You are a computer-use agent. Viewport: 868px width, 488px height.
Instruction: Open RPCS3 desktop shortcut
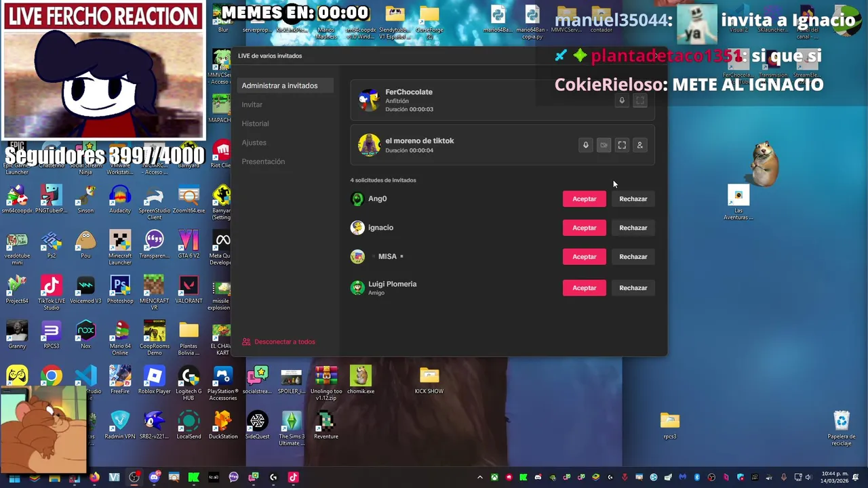pos(51,335)
